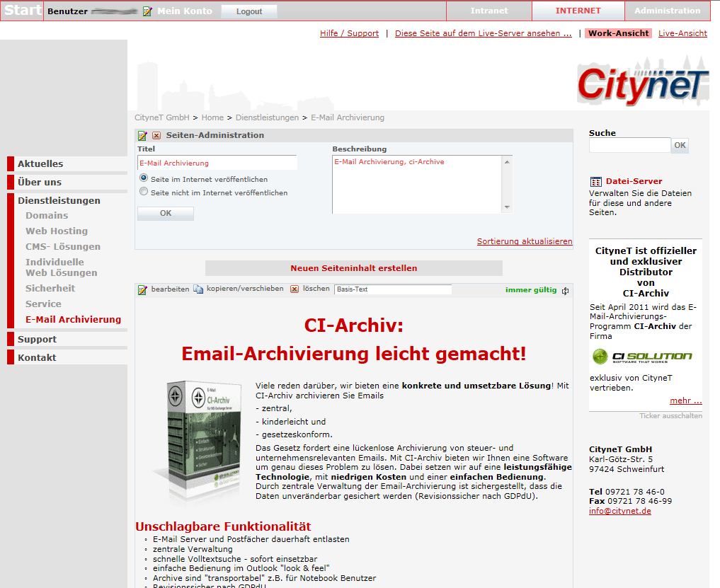Screen dimensions: 720x588
Task: Click the 'immer gültig' status text
Action: [531, 290]
